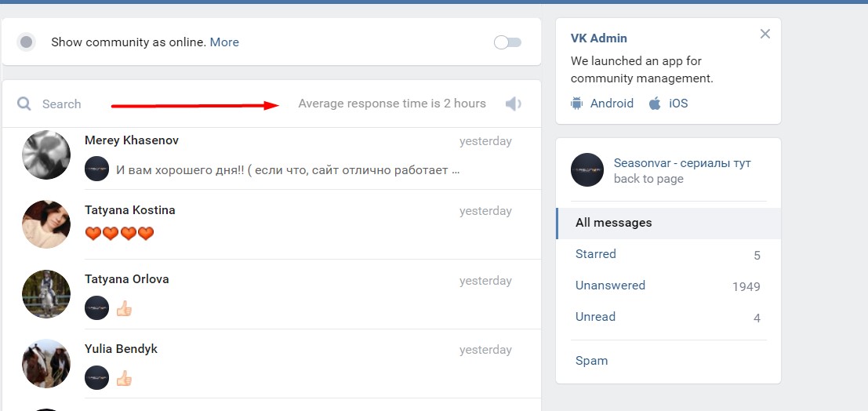Viewport: 868px width, 411px height.
Task: Click the More link about online status
Action: click(x=224, y=42)
